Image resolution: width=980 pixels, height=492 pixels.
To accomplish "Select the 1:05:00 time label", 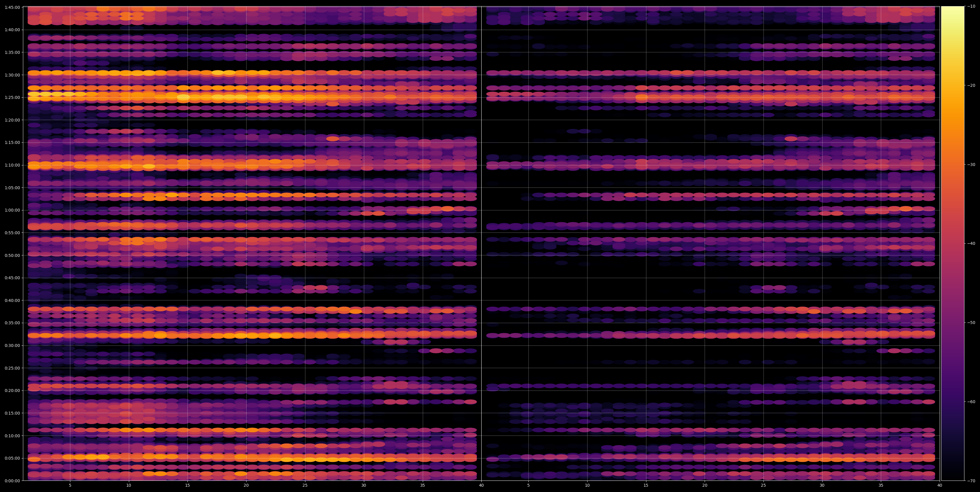I will pos(13,188).
